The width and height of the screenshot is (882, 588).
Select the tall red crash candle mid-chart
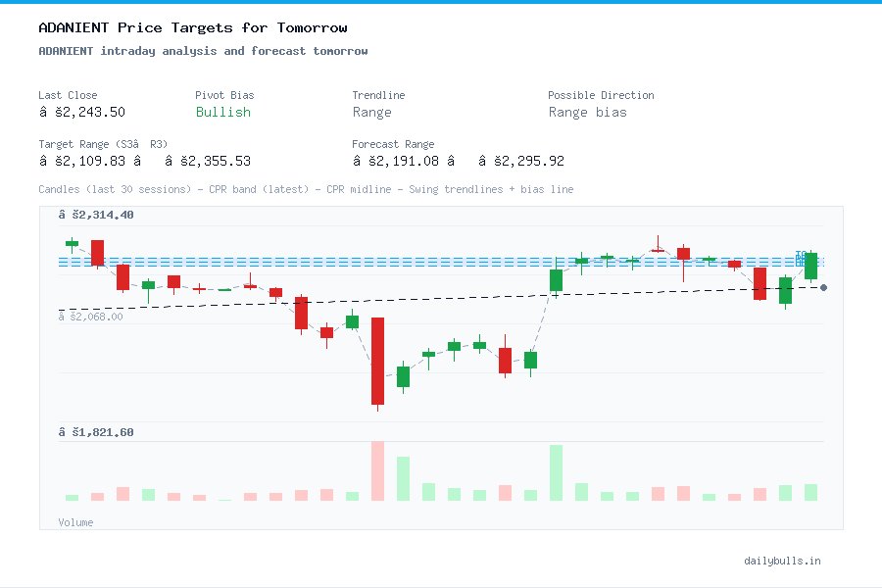(x=377, y=363)
